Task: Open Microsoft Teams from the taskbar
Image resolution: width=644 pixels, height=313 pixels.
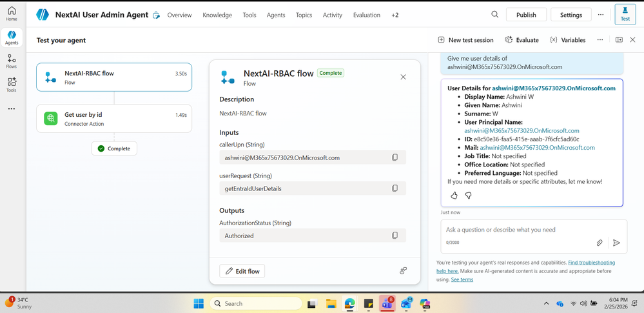Action: point(387,303)
